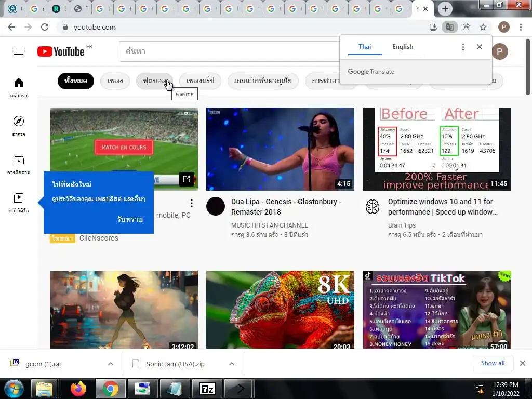Click Dua Lipa video channel avatar

pyautogui.click(x=216, y=206)
